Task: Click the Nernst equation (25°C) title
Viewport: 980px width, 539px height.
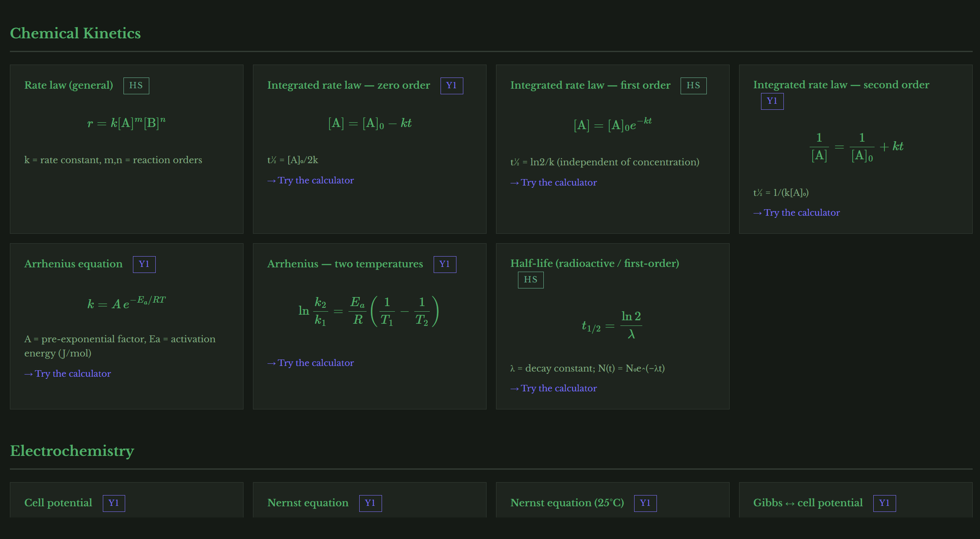Action: [x=567, y=503]
